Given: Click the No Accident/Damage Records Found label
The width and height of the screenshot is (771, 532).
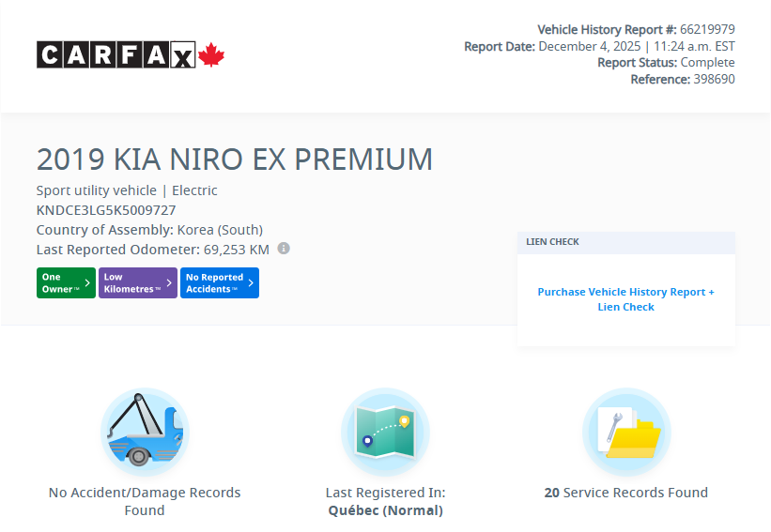Looking at the screenshot, I should [145, 501].
